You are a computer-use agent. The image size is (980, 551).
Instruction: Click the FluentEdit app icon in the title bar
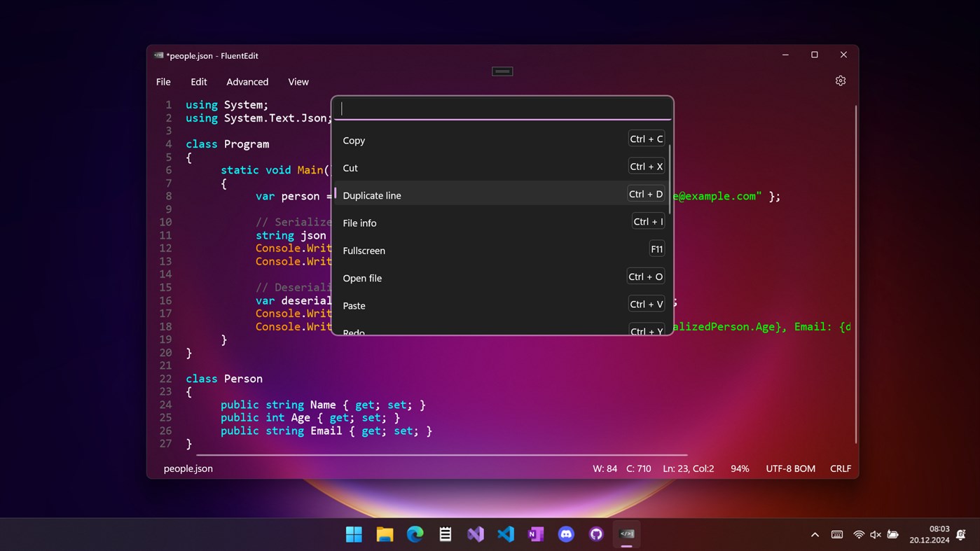(159, 55)
